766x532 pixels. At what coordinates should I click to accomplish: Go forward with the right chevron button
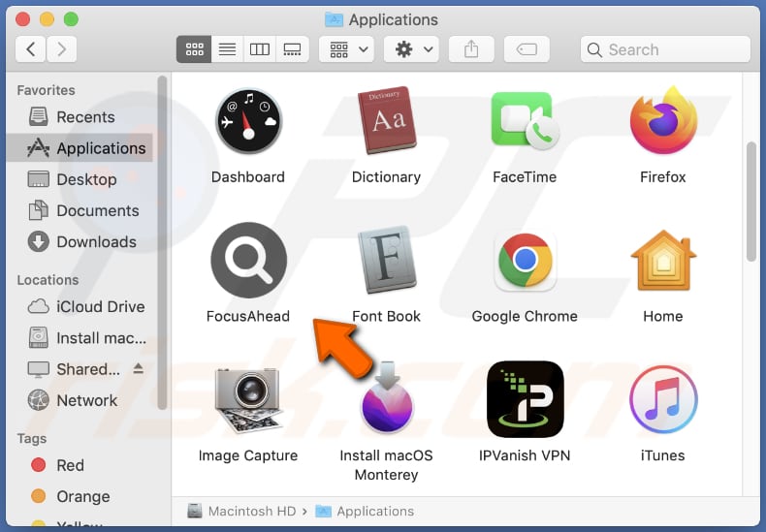[61, 49]
